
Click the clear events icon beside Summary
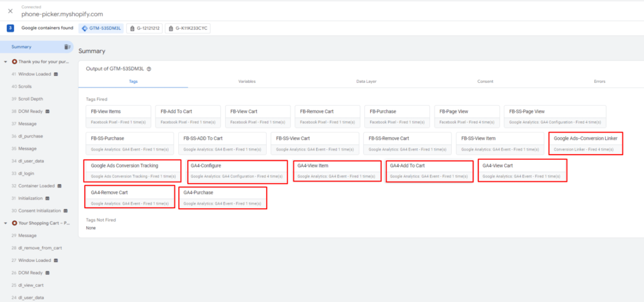click(67, 47)
